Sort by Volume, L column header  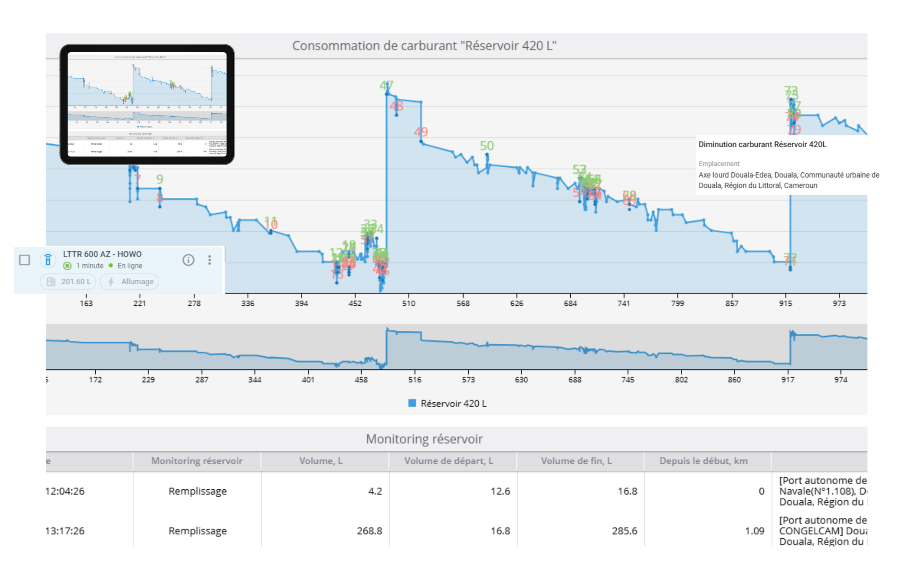click(321, 461)
